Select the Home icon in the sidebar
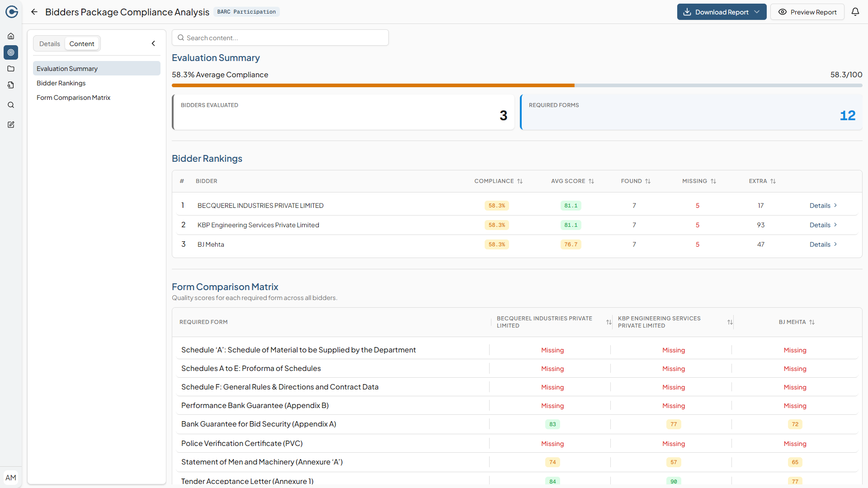 [x=11, y=36]
